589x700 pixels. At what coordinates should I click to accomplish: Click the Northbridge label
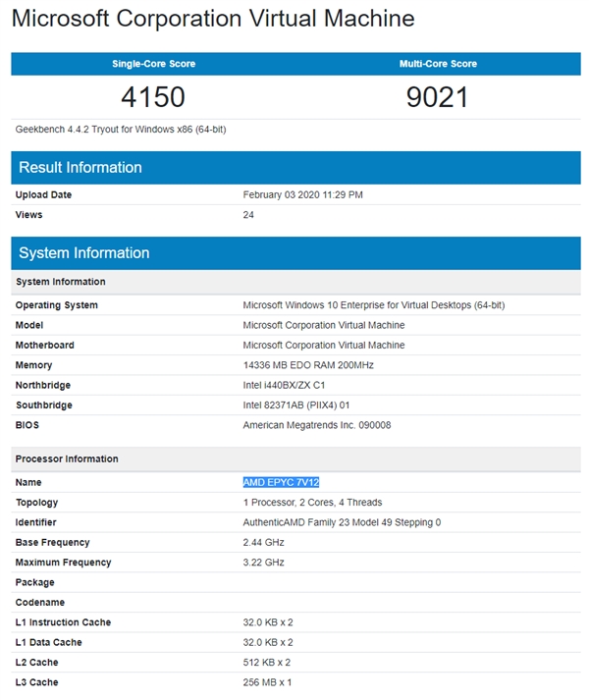[43, 385]
